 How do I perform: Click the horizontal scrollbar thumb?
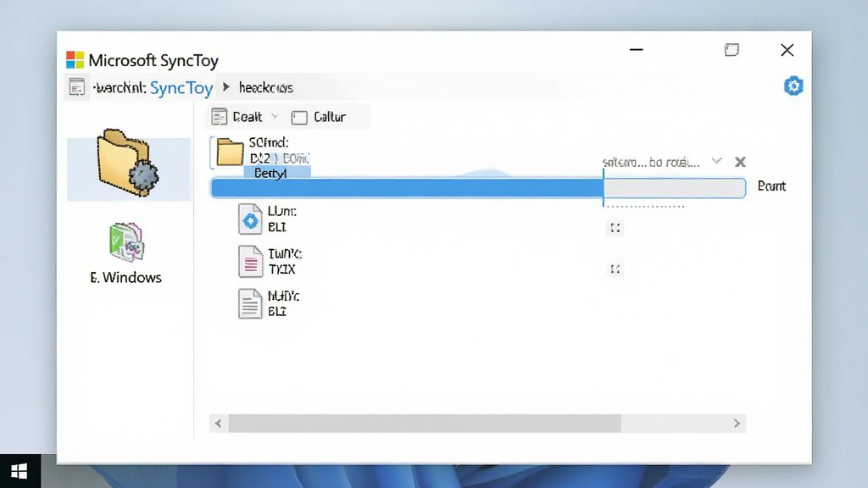coord(425,424)
